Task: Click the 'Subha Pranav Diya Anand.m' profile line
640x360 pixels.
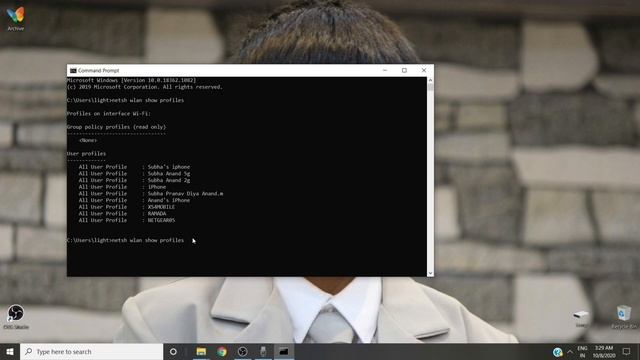Action: point(151,193)
